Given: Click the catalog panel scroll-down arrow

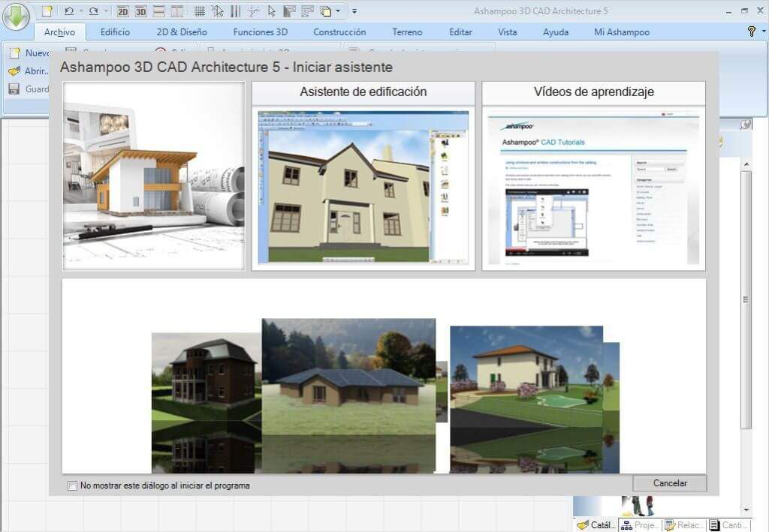Looking at the screenshot, I should tap(746, 510).
